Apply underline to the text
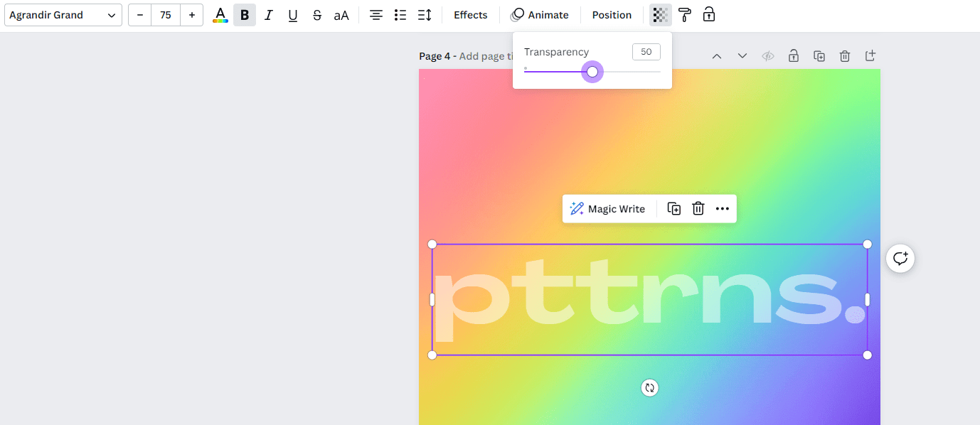Screen dimensions: 980x425 point(292,14)
